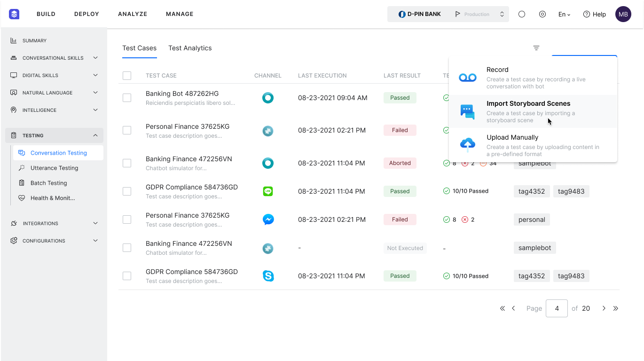This screenshot has width=644, height=361.
Task: Select the Import Storyboard Scenes icon
Action: point(468,111)
